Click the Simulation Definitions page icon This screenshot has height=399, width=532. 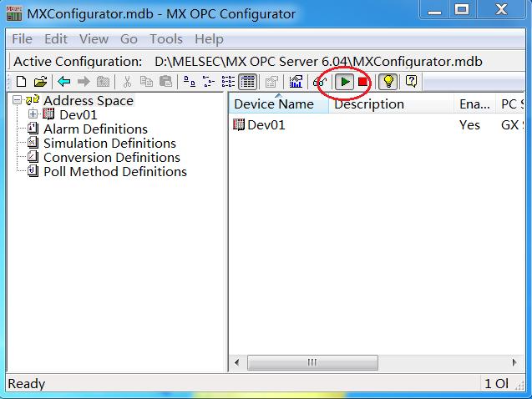[x=33, y=143]
